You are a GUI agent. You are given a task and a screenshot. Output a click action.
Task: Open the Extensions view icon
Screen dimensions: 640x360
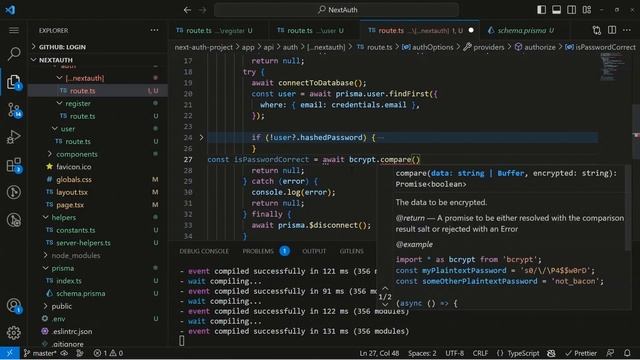(x=14, y=165)
